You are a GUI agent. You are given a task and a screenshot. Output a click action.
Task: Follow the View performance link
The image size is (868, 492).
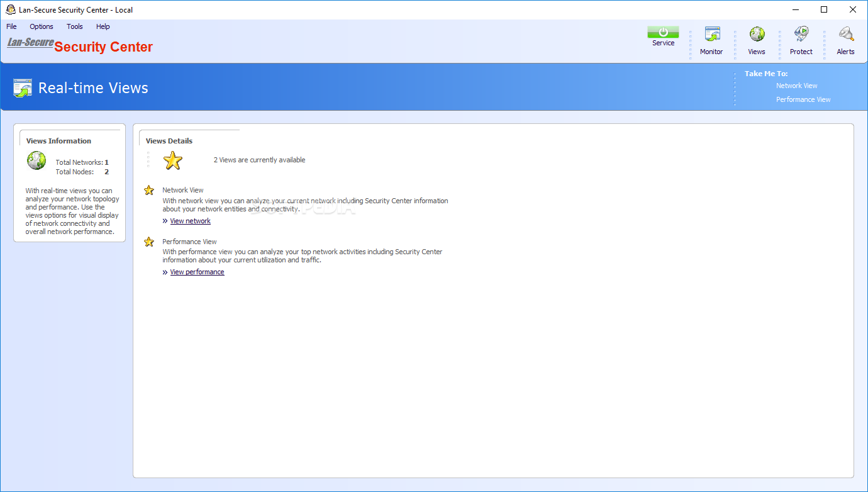tap(198, 272)
